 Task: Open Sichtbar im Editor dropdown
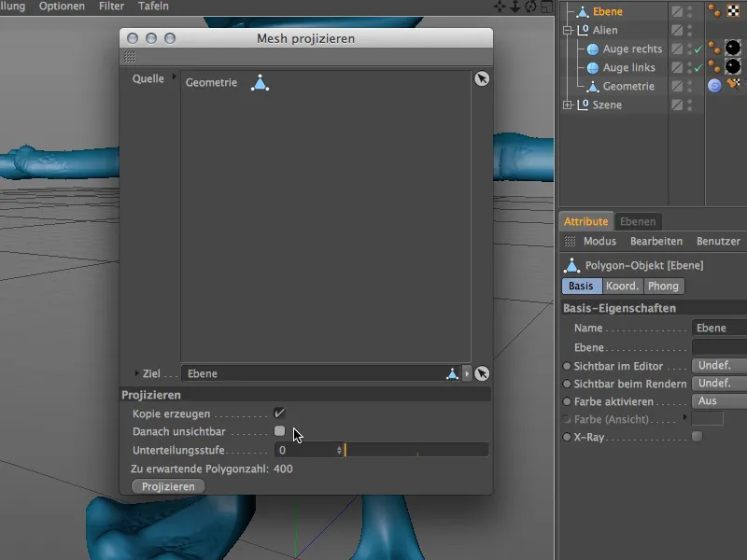(719, 365)
